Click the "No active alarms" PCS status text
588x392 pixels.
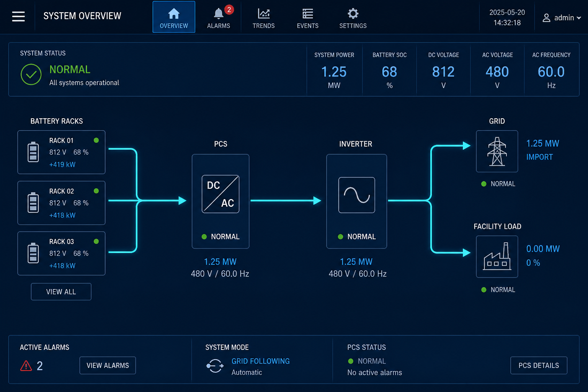(x=375, y=372)
